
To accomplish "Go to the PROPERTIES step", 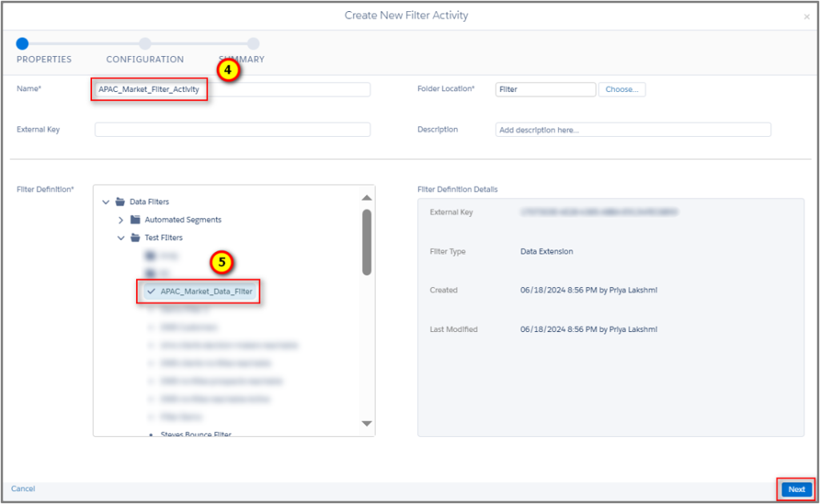I will point(22,44).
